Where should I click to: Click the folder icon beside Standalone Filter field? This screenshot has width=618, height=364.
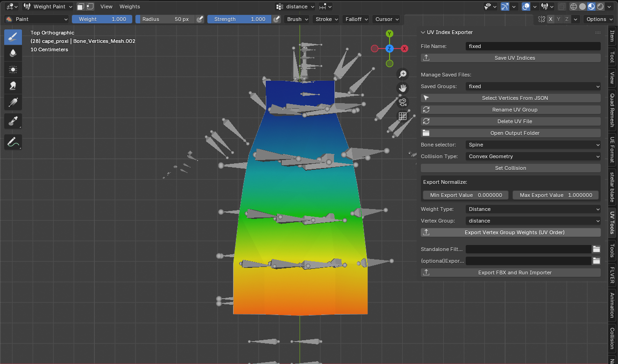point(596,249)
